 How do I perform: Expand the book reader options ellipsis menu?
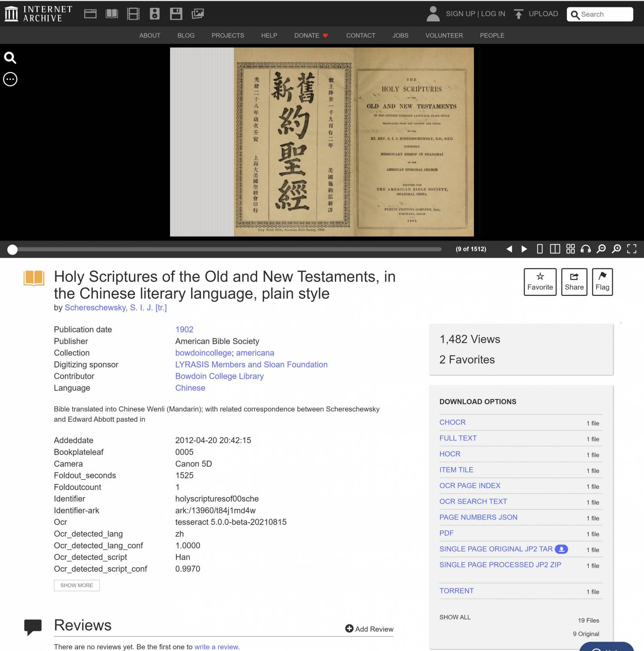(x=10, y=79)
